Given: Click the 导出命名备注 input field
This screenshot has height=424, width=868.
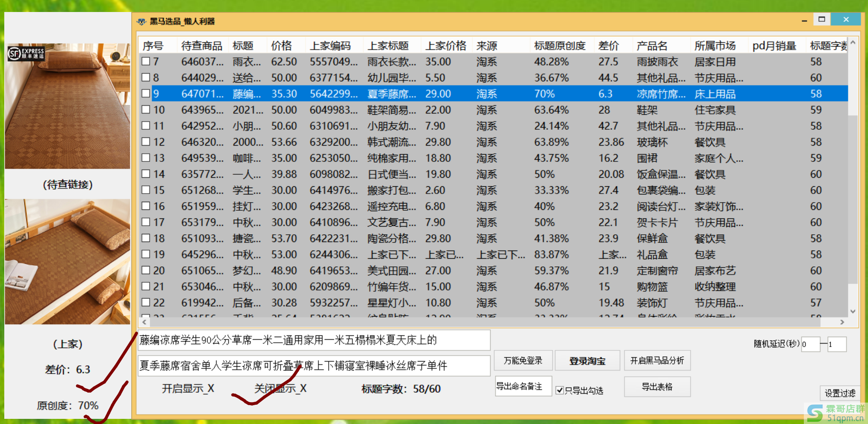Looking at the screenshot, I should (523, 386).
